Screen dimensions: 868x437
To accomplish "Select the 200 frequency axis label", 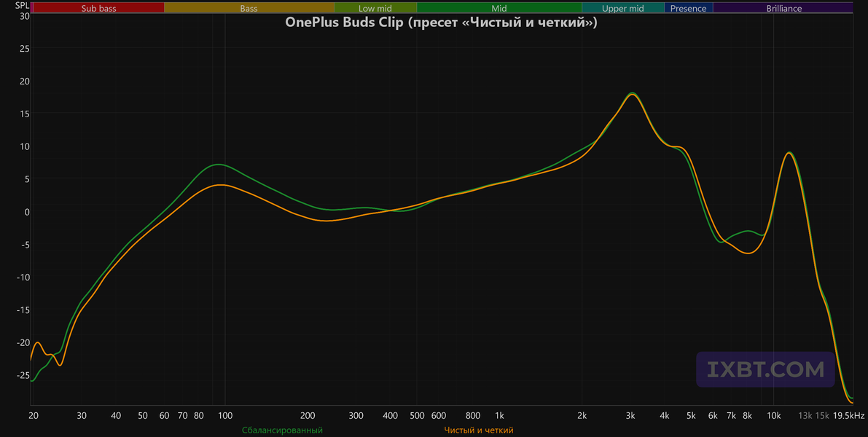I will click(x=308, y=416).
